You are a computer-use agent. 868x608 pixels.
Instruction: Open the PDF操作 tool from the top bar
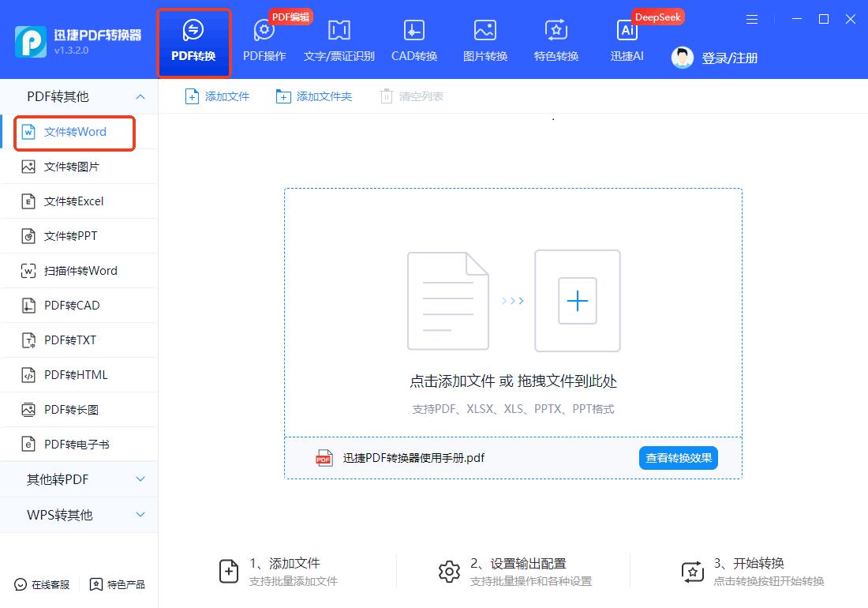264,39
